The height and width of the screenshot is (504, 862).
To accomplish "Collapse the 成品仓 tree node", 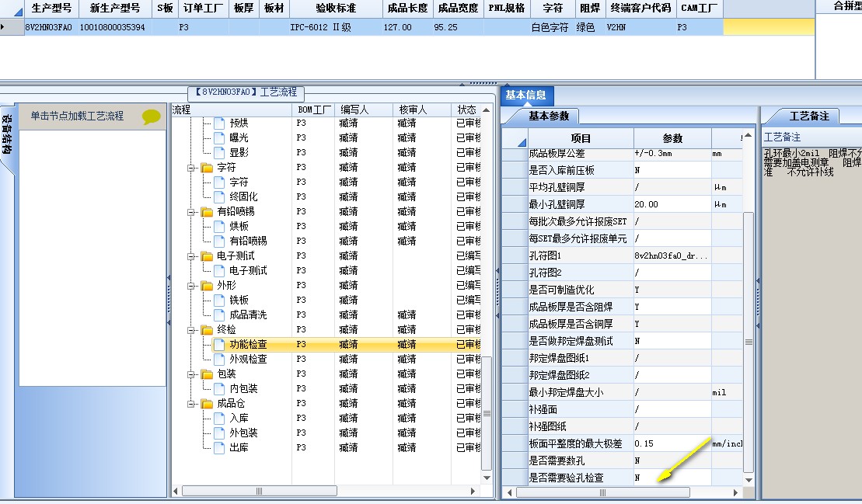I will pyautogui.click(x=190, y=404).
